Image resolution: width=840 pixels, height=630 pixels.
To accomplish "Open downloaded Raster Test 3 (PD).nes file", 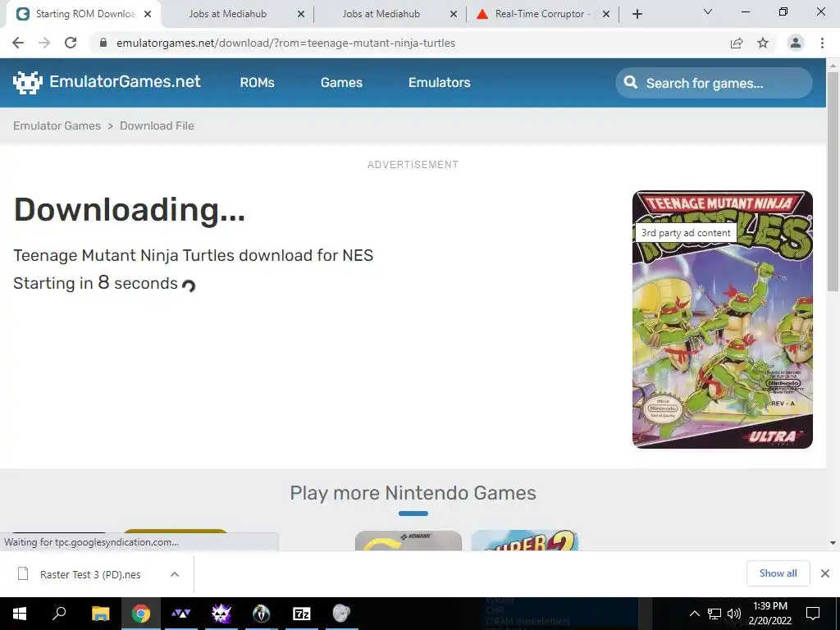I will point(80,574).
